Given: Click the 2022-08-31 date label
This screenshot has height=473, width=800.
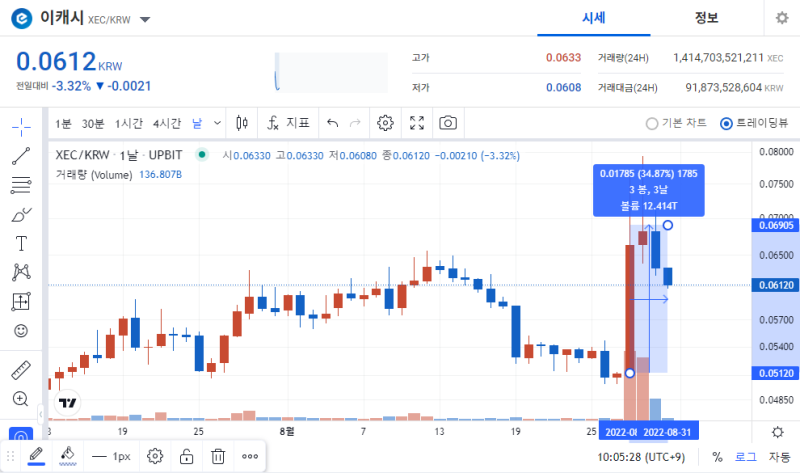Looking at the screenshot, I should coord(667,432).
